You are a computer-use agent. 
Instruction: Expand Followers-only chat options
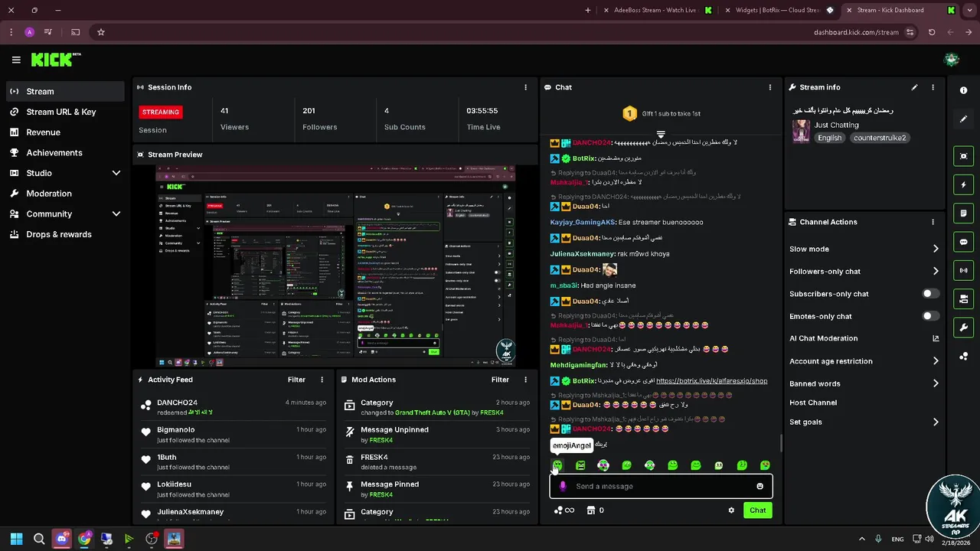click(936, 271)
